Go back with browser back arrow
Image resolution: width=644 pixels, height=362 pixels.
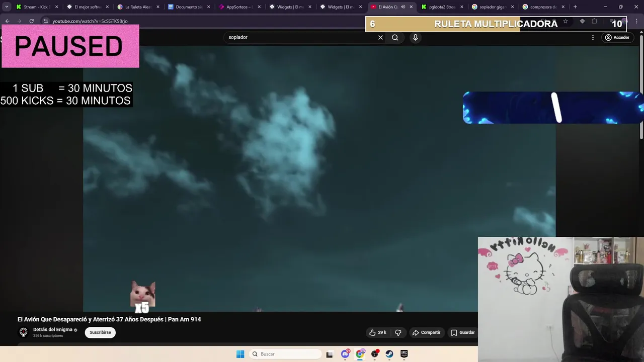pos(7,21)
